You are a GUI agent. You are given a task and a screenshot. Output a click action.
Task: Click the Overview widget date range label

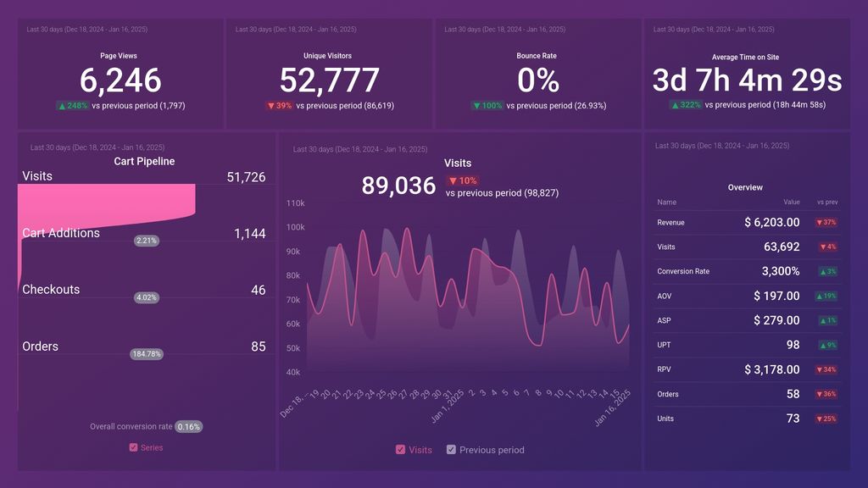click(x=722, y=146)
